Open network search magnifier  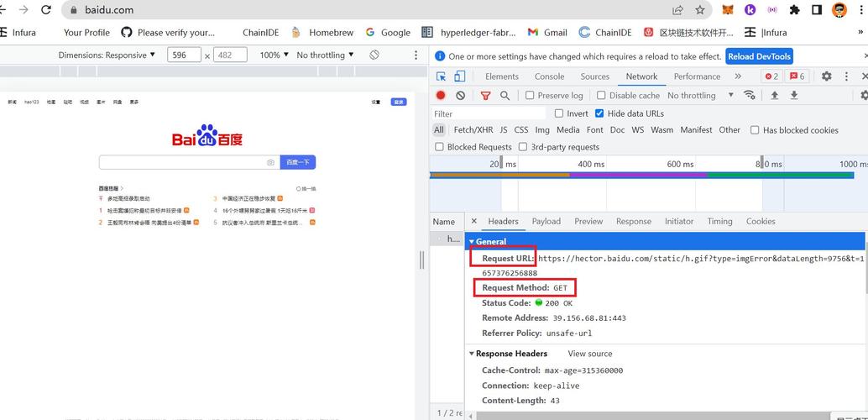point(505,95)
